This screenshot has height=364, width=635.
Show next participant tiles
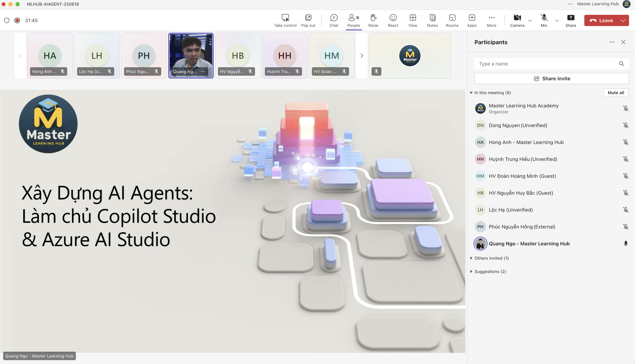click(362, 55)
